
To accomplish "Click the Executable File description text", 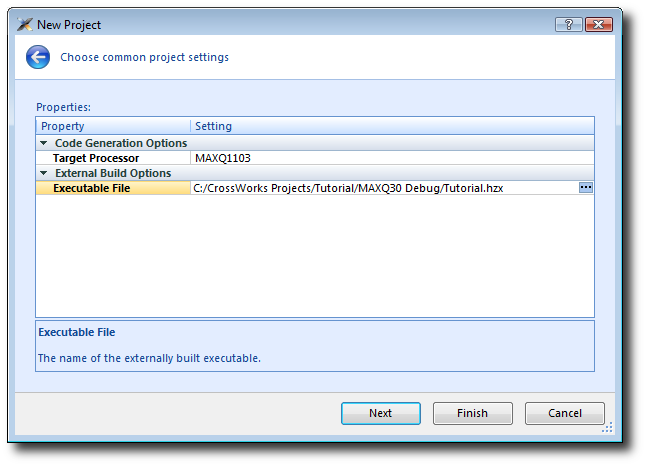I will (149, 358).
